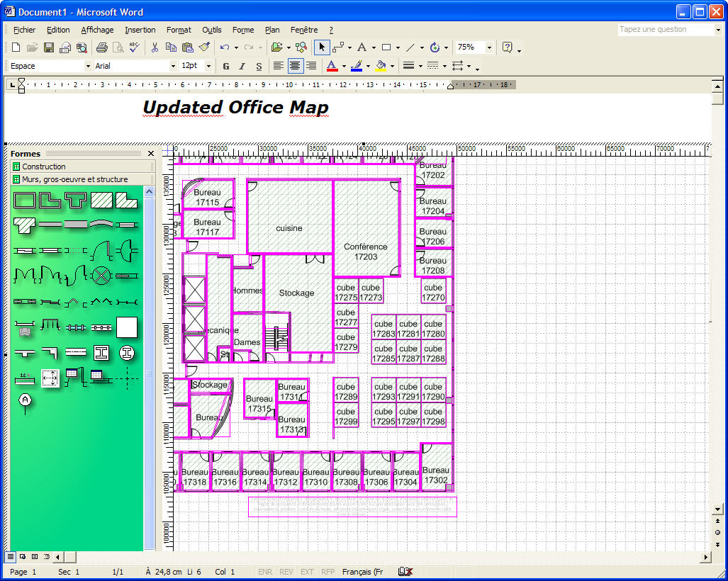Image resolution: width=728 pixels, height=581 pixels.
Task: Click the Save disk icon
Action: pyautogui.click(x=49, y=47)
